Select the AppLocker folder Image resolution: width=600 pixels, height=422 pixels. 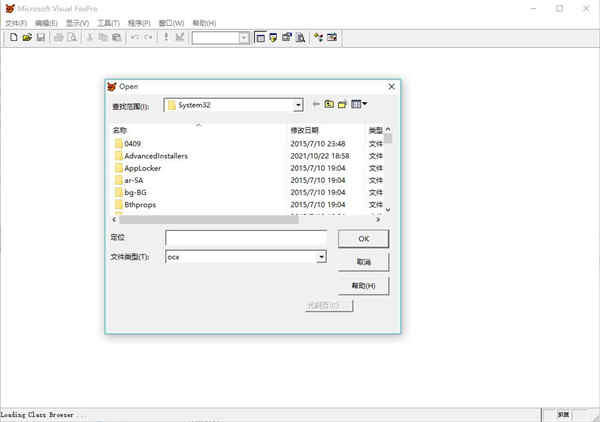(x=138, y=168)
